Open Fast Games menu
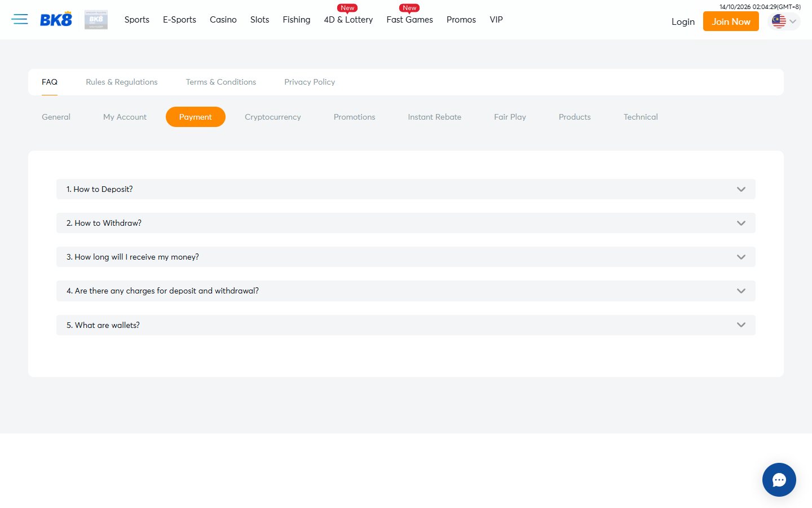Viewport: 812px width, 508px height. pos(410,20)
